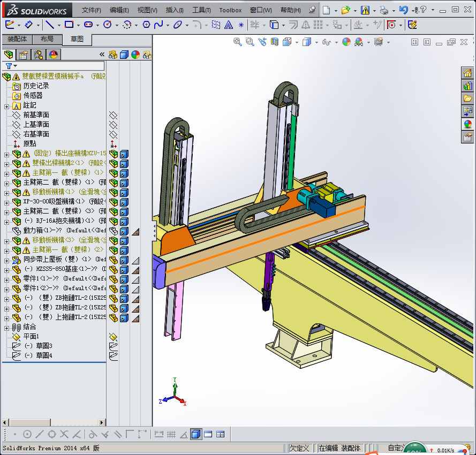Select the Spline sketch tool
Image resolution: width=476 pixels, height=455 pixels.
158,25
